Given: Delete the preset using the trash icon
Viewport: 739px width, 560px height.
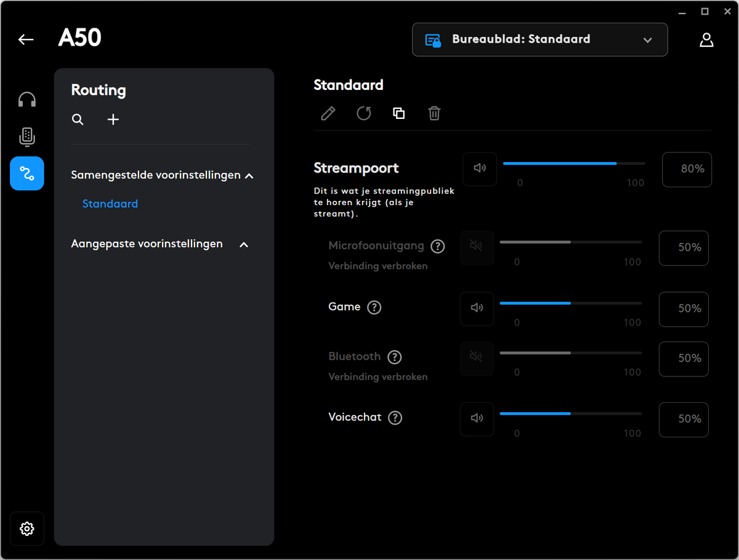Looking at the screenshot, I should pyautogui.click(x=434, y=113).
